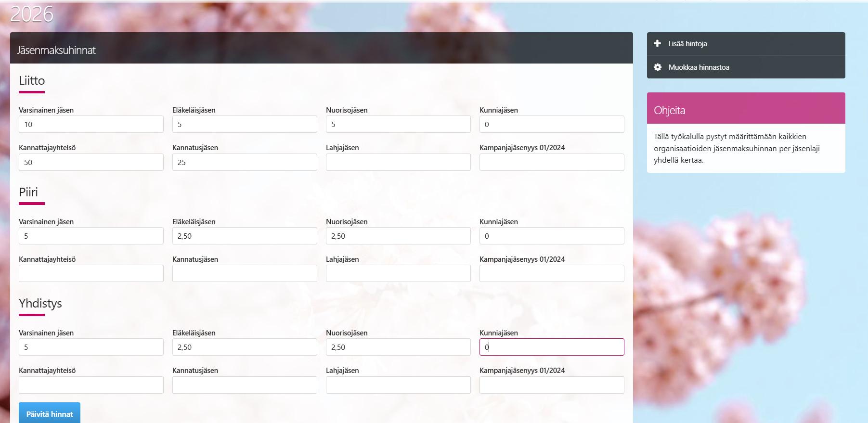
Task: Click the gear icon beside Muokkaa hinnastoa
Action: coord(658,67)
